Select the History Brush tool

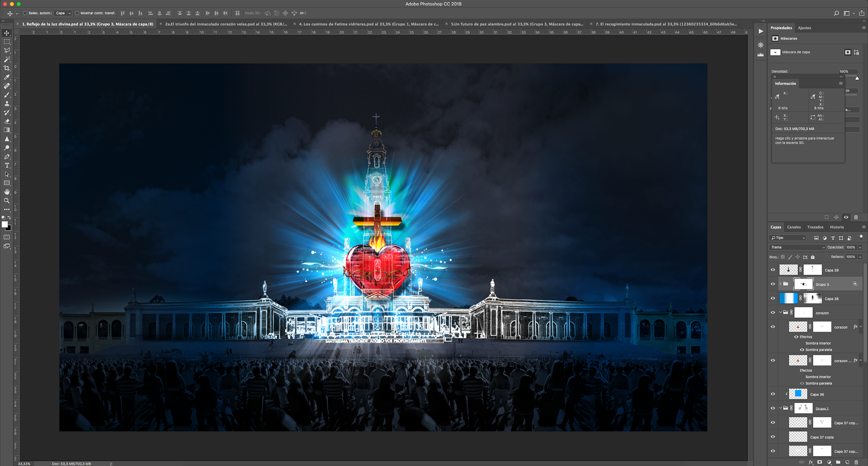[x=7, y=112]
